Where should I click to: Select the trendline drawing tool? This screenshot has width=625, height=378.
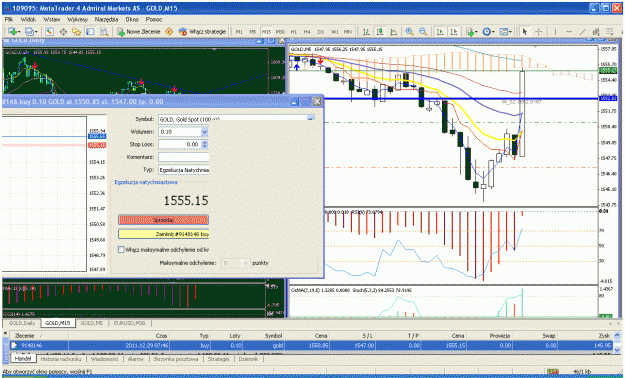click(582, 32)
